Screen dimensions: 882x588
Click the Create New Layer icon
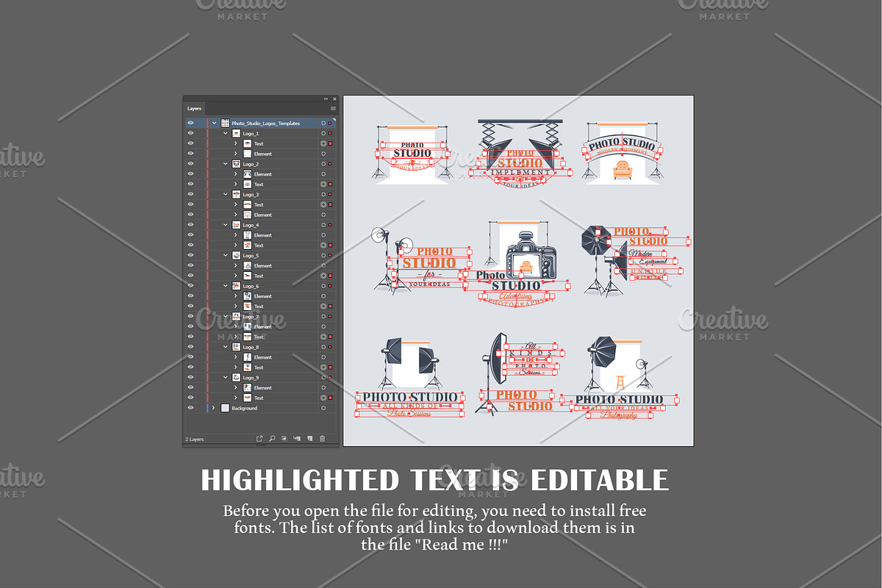(309, 439)
